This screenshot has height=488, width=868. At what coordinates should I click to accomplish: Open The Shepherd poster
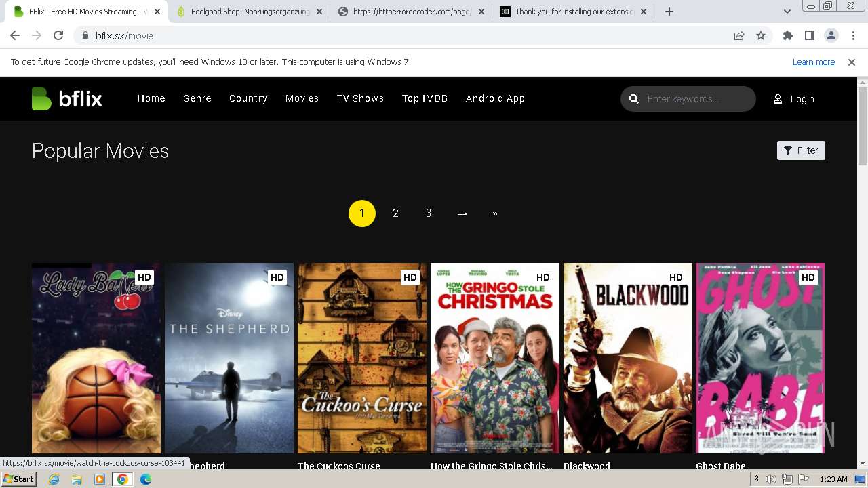pyautogui.click(x=229, y=359)
